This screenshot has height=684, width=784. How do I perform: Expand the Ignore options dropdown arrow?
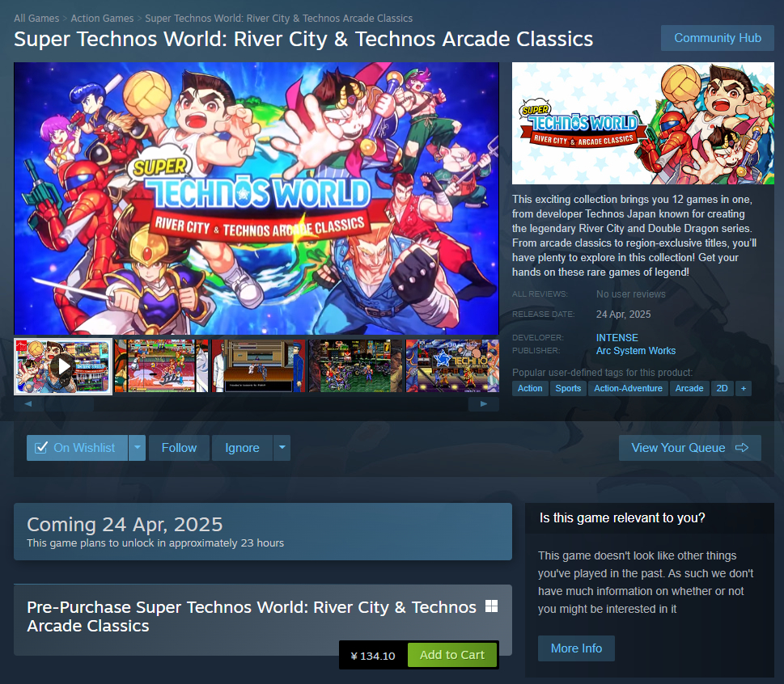point(282,448)
